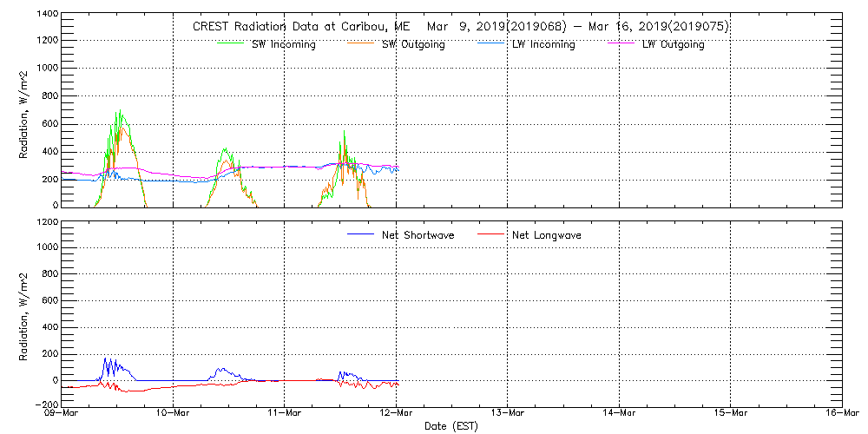Click the CREST Radiation Data chart title
Viewport: 868px width, 434px height.
click(460, 27)
